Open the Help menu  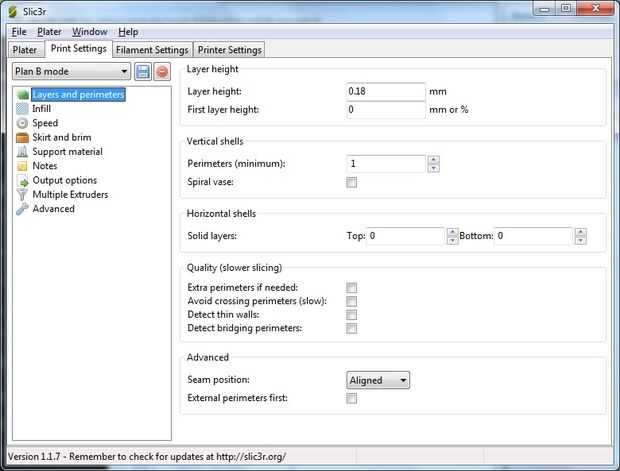click(x=128, y=32)
